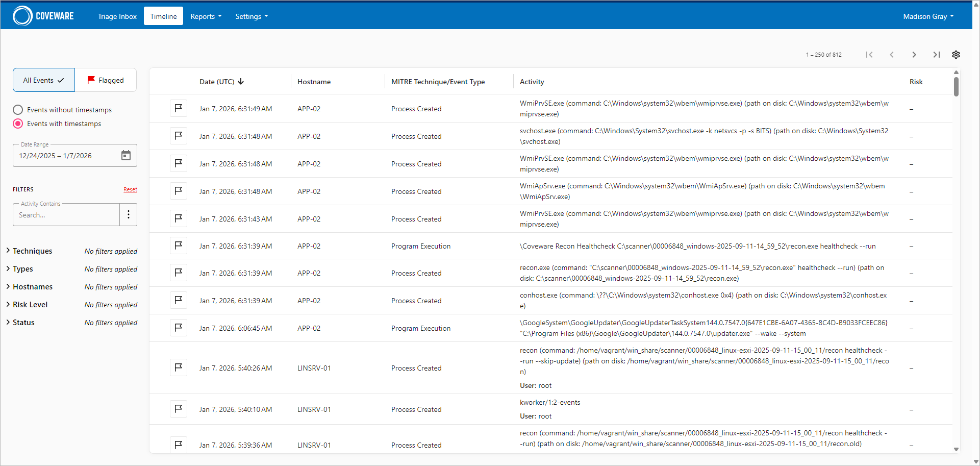
Task: Click the Activity Contains search field
Action: pyautogui.click(x=66, y=215)
